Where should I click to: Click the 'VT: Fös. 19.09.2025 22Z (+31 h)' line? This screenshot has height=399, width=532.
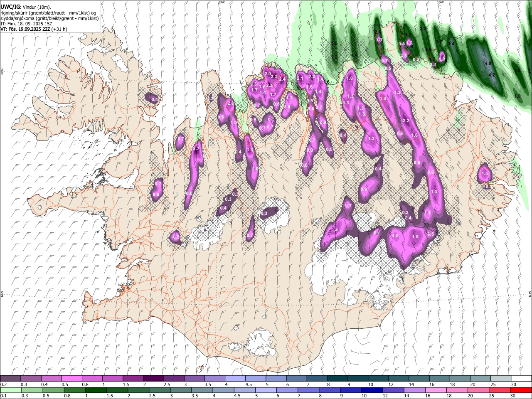point(34,29)
